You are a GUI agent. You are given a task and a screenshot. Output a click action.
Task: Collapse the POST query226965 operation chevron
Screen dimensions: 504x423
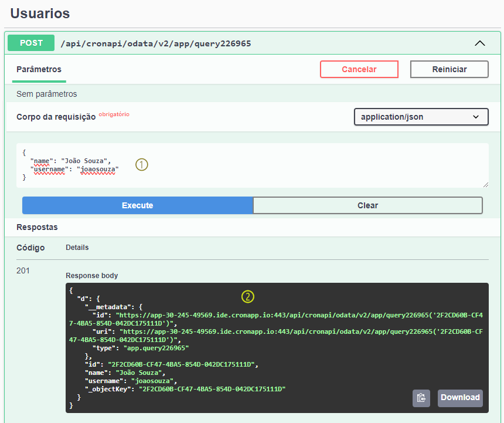(479, 43)
